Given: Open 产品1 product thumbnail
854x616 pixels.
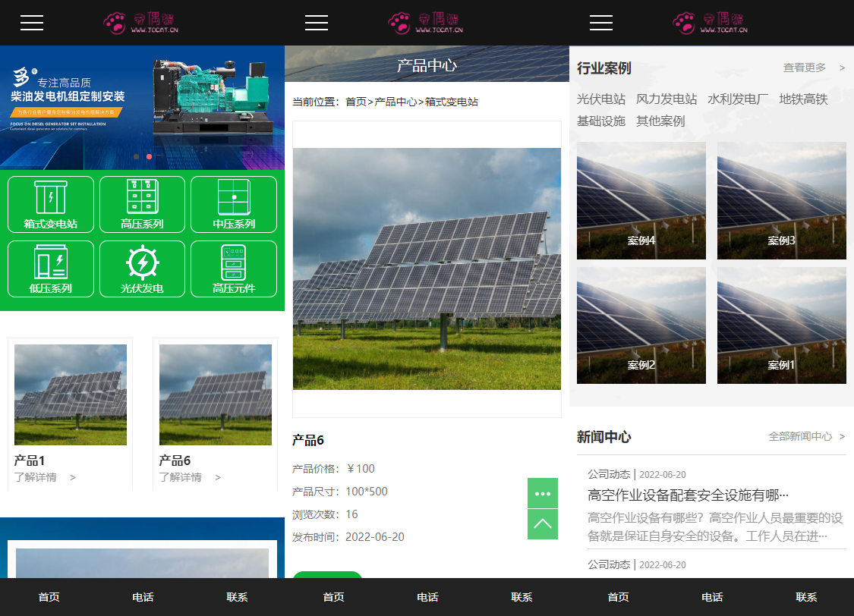Looking at the screenshot, I should click(x=71, y=394).
